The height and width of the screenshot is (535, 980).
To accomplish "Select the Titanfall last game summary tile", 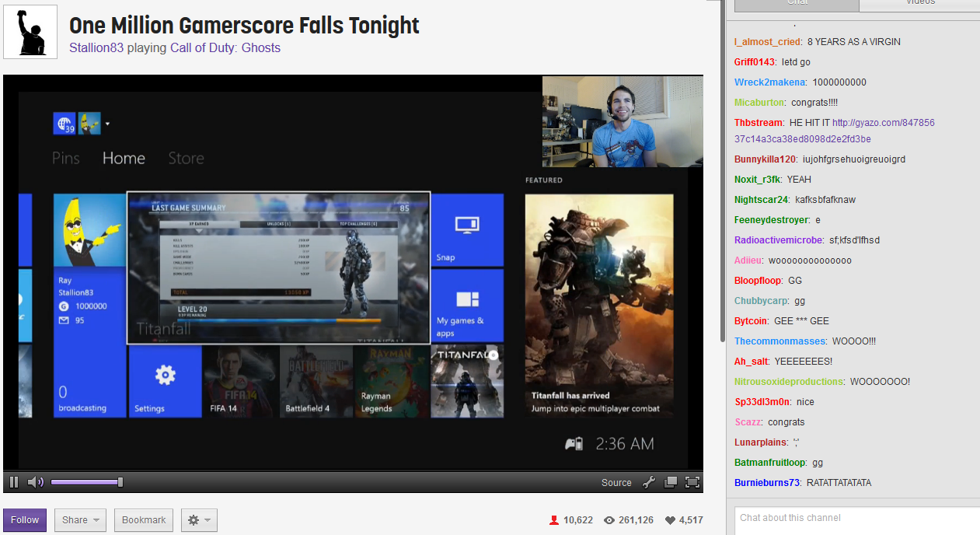I will click(x=278, y=267).
